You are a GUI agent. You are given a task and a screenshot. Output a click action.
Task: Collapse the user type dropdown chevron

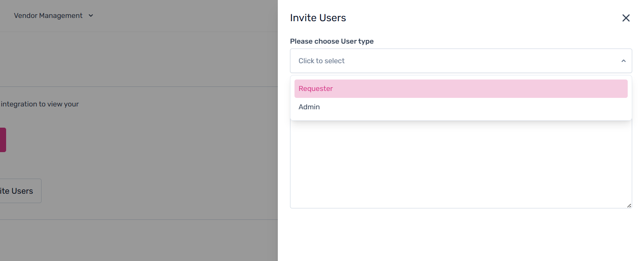tap(623, 61)
